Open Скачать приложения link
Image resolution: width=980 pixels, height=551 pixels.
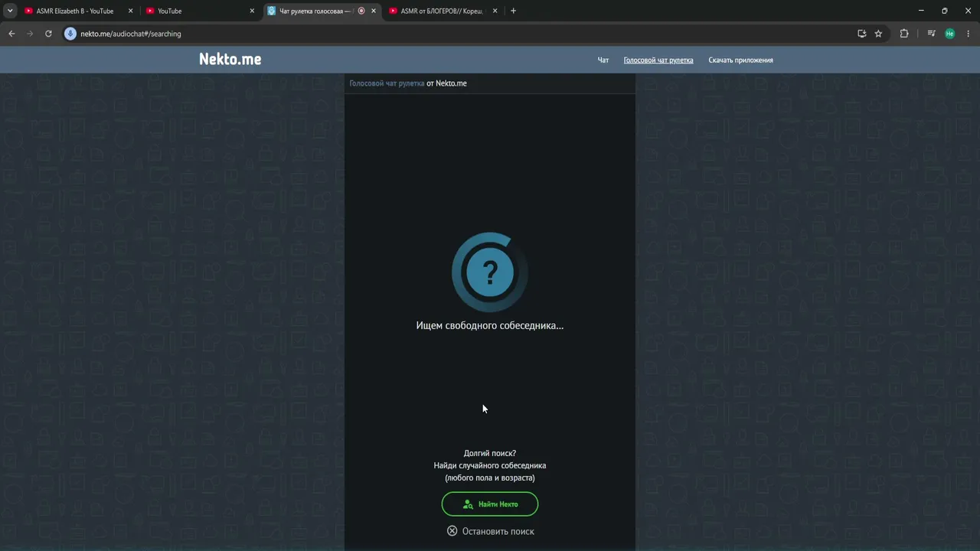(740, 60)
